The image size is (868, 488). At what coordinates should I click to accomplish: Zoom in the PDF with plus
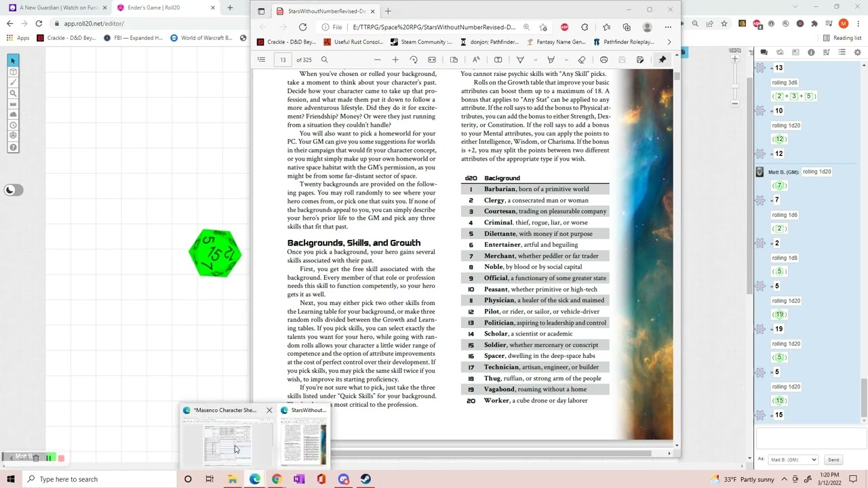395,60
